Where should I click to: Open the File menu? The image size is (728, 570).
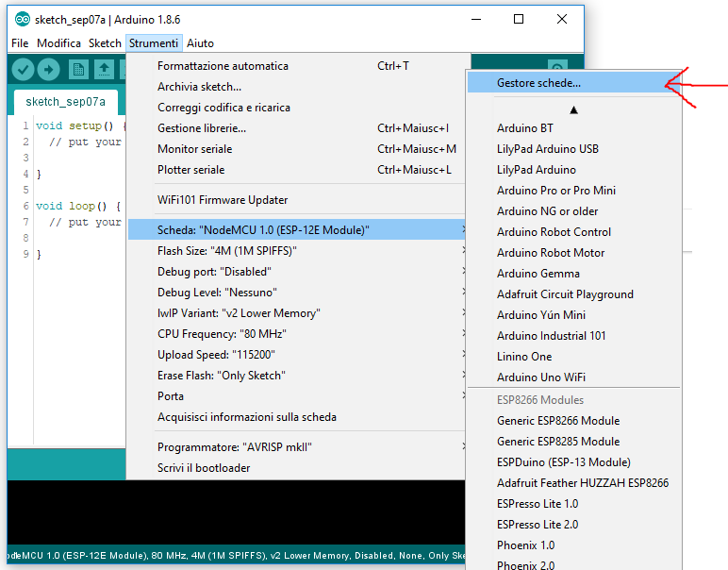click(x=20, y=43)
